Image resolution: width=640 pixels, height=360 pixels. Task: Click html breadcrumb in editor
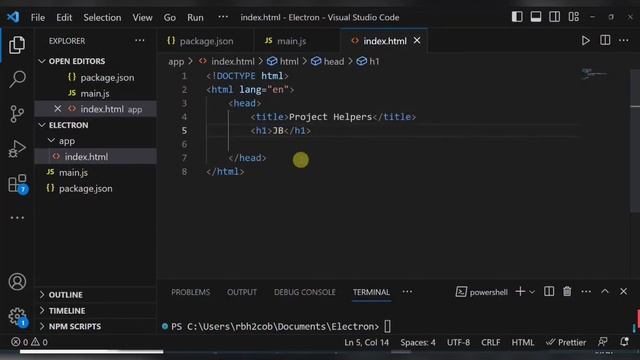(x=283, y=61)
